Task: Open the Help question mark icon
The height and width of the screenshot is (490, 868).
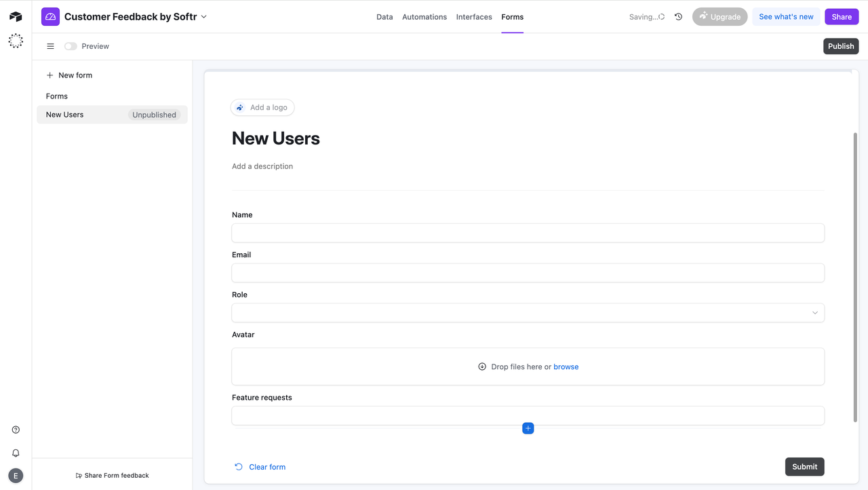Action: pos(15,429)
